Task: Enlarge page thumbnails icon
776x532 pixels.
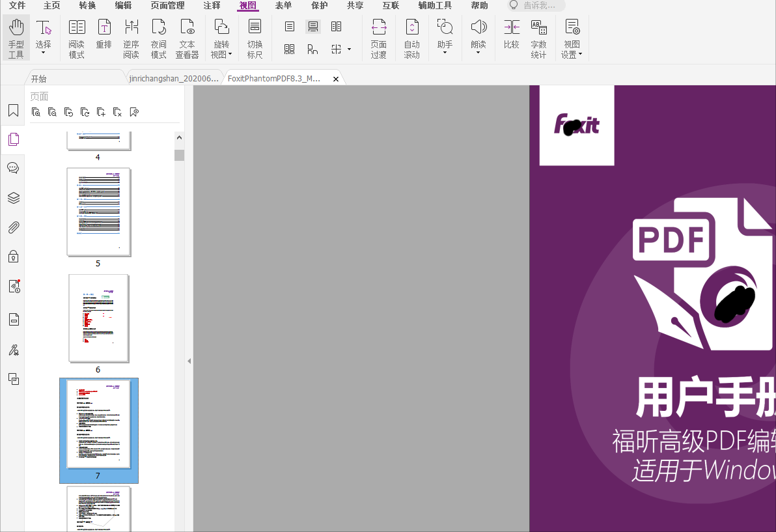Action: 36,113
